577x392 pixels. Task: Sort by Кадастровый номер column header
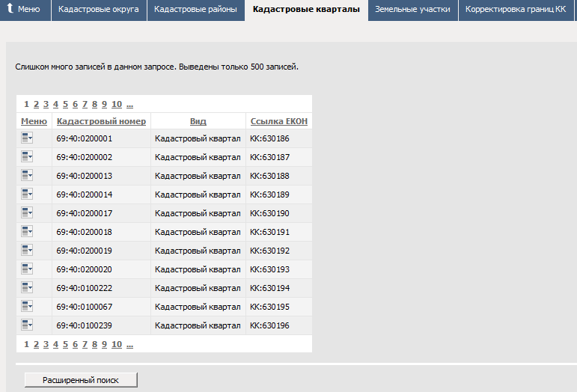point(101,121)
